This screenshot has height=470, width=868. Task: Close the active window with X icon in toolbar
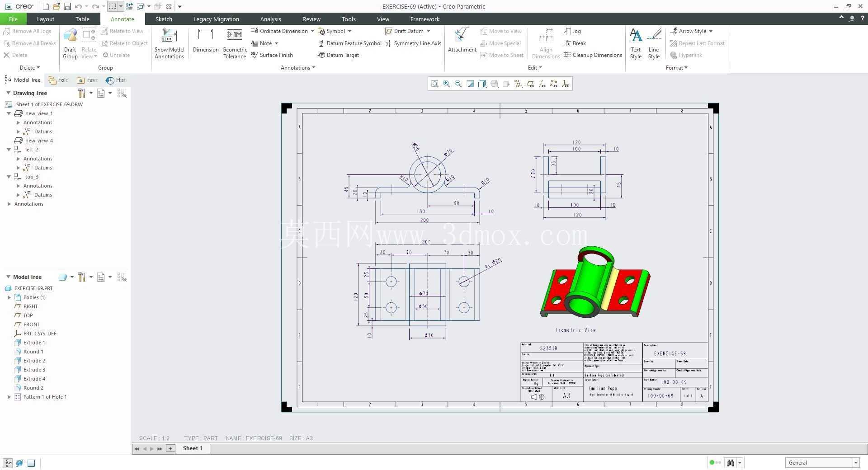point(169,6)
